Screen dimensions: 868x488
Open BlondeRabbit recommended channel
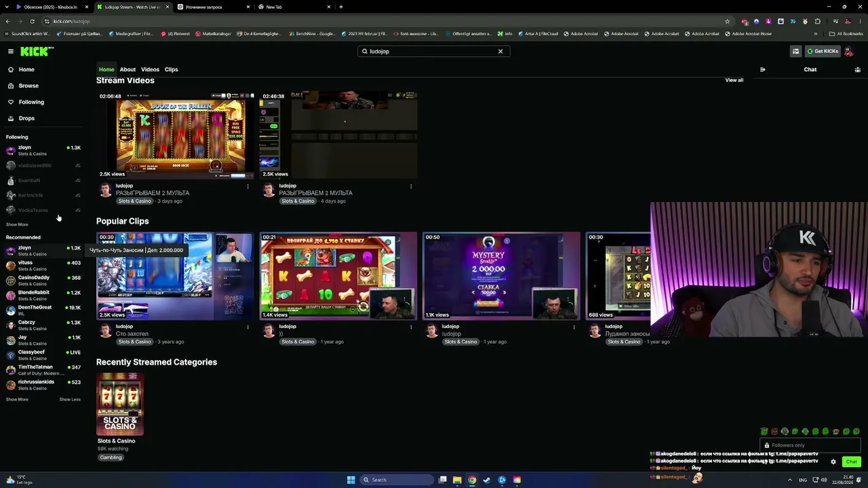43,296
